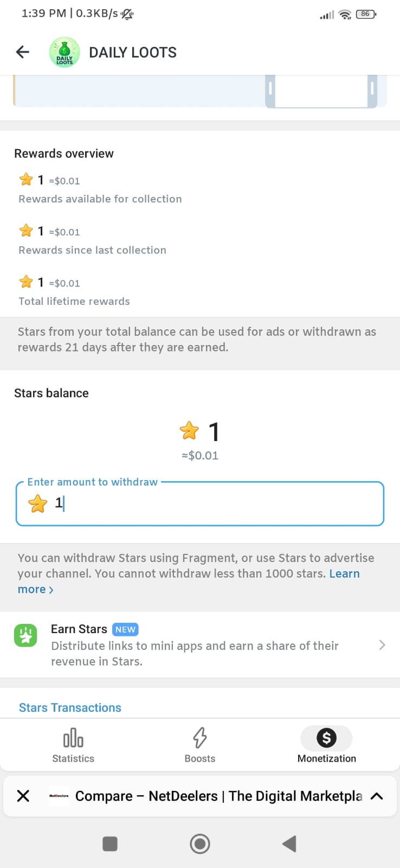The height and width of the screenshot is (868, 400).
Task: Tap the green Earn Stars icon
Action: pyautogui.click(x=25, y=635)
